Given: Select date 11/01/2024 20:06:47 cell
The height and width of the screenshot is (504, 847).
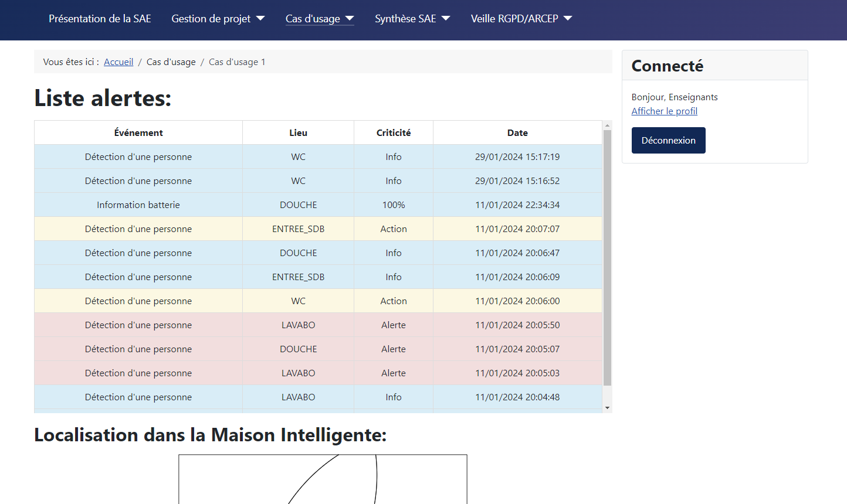Looking at the screenshot, I should click(517, 253).
